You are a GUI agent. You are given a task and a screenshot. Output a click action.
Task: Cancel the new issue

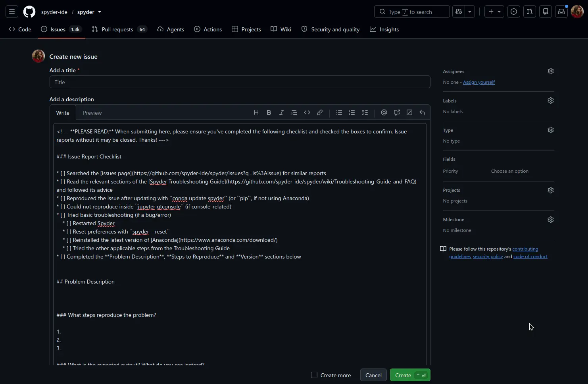373,375
